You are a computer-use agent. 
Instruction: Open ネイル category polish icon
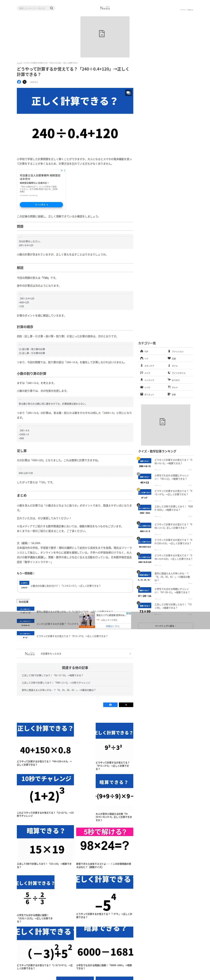(169, 366)
